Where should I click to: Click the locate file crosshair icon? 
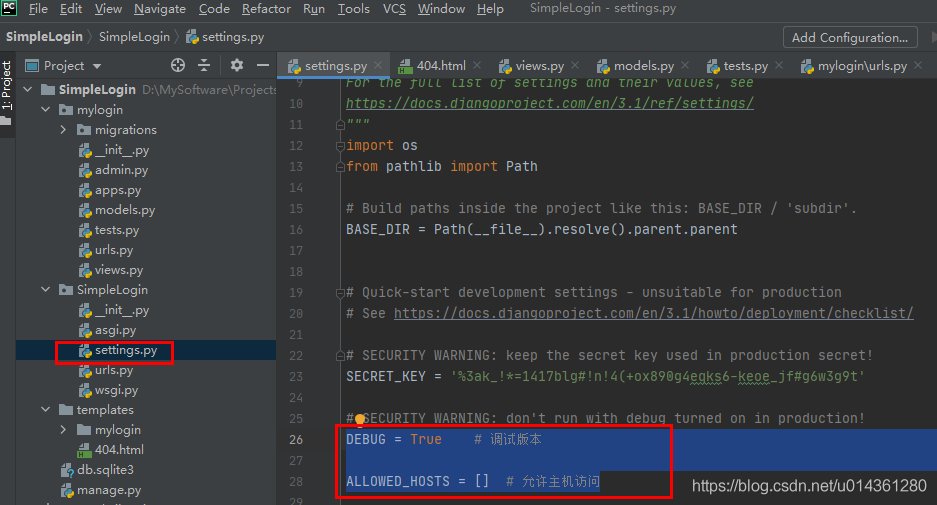tap(177, 65)
